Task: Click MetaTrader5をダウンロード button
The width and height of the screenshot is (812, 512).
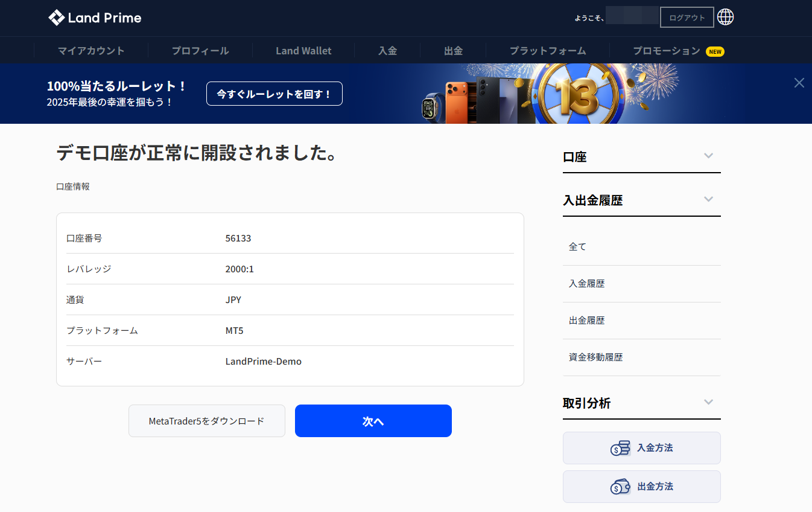Action: click(207, 421)
